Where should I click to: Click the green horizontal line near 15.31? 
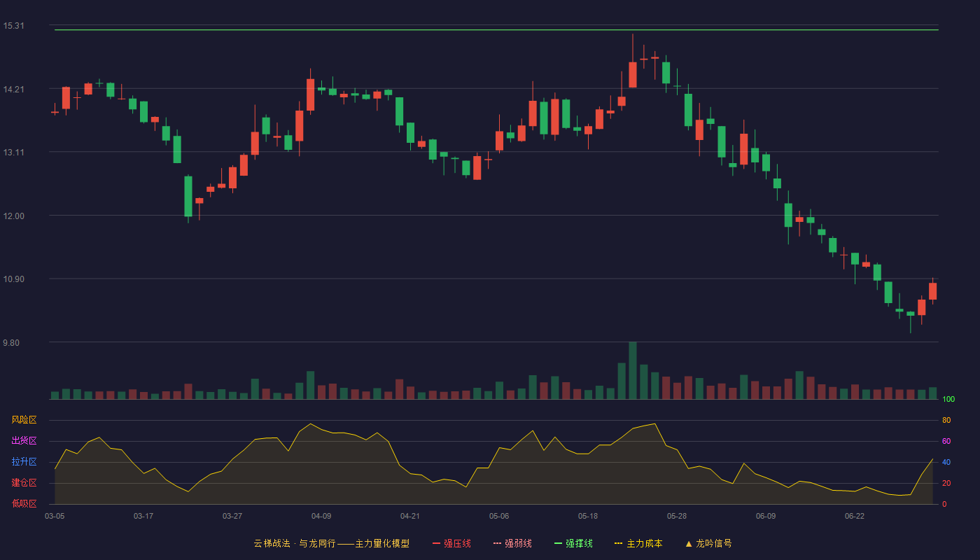pos(496,30)
